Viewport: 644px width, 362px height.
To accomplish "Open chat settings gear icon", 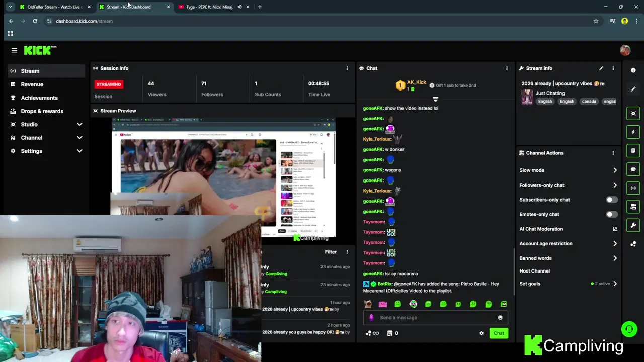I will [481, 333].
